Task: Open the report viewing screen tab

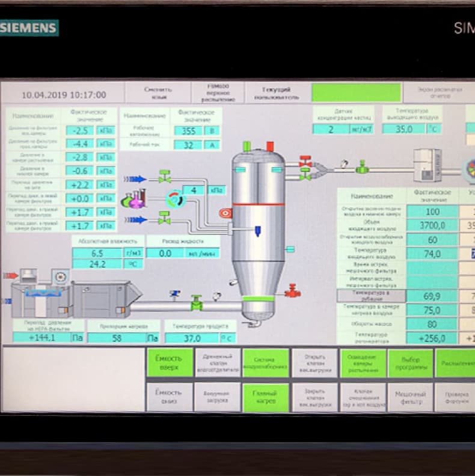Action: click(x=440, y=93)
